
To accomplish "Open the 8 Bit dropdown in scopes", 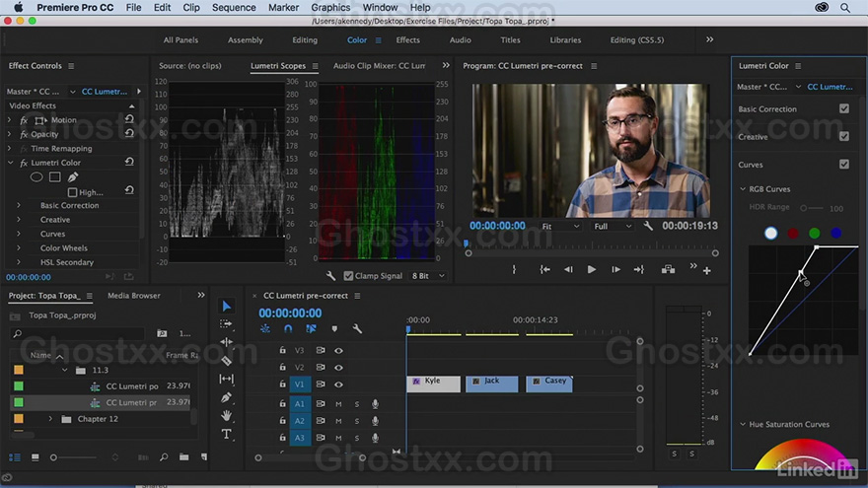I will tap(427, 275).
